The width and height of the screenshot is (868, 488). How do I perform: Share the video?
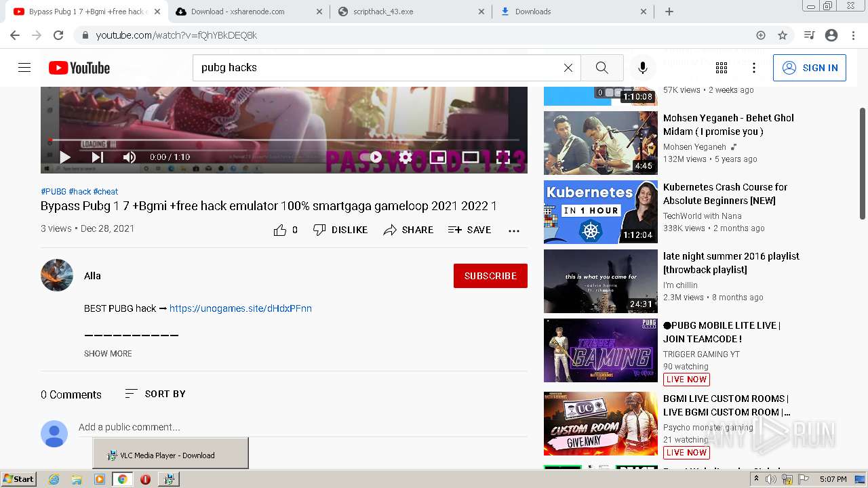tap(408, 230)
